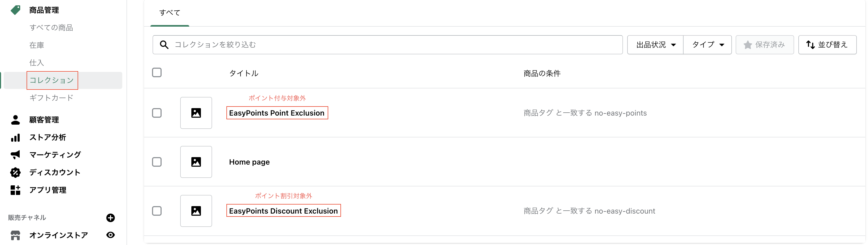Check the Home page collection checkbox
The width and height of the screenshot is (868, 245).
(157, 162)
